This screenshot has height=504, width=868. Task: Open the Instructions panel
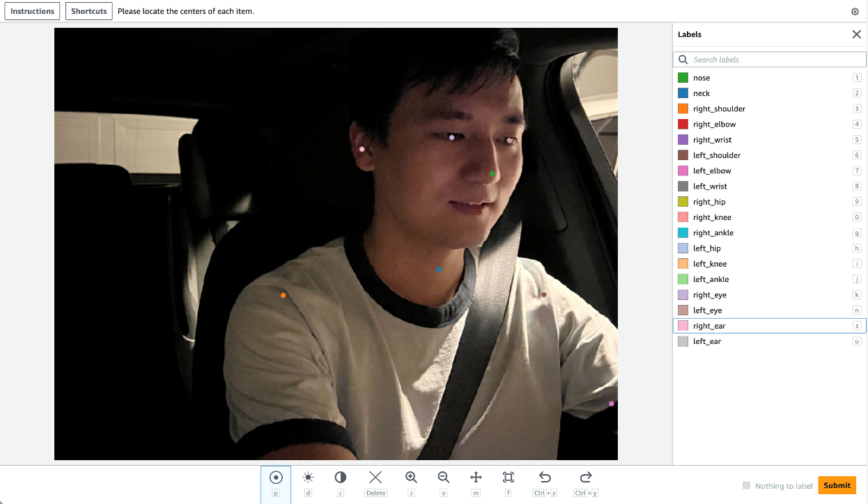tap(33, 11)
